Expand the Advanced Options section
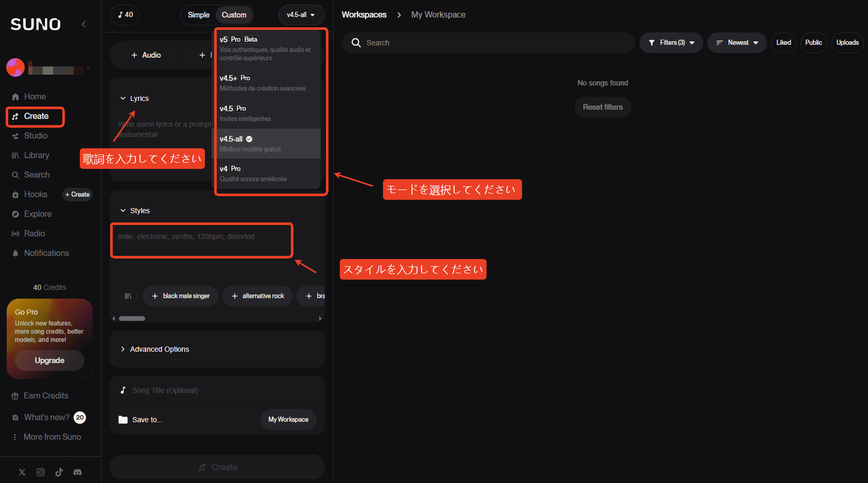The image size is (868, 483). point(159,349)
